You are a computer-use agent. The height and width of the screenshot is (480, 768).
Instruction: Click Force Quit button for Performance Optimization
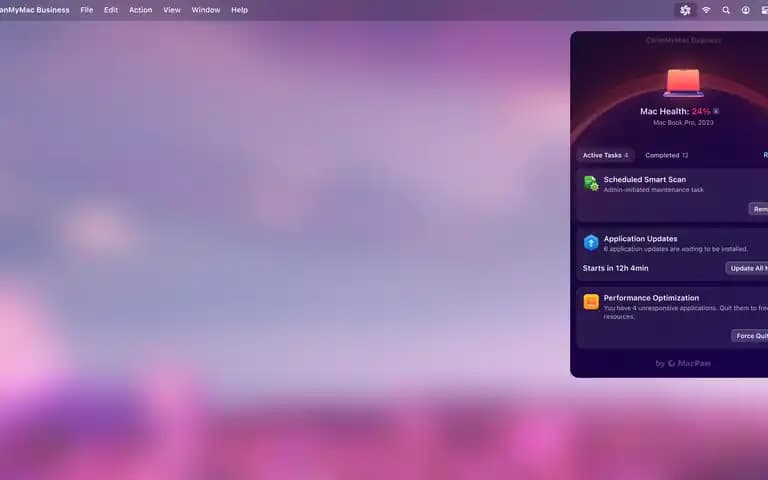pos(750,336)
